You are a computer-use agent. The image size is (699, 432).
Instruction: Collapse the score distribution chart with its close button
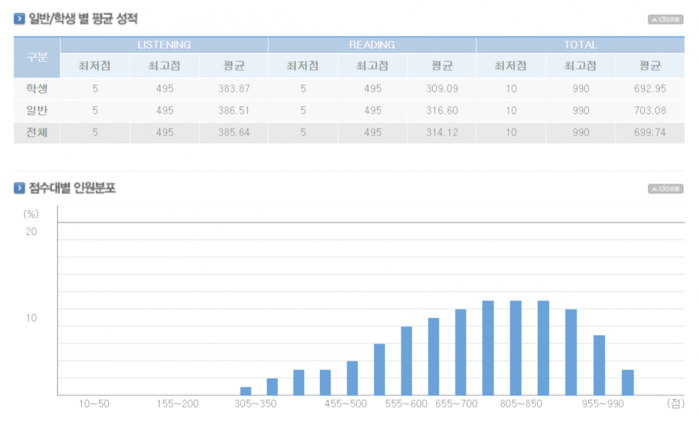point(665,188)
